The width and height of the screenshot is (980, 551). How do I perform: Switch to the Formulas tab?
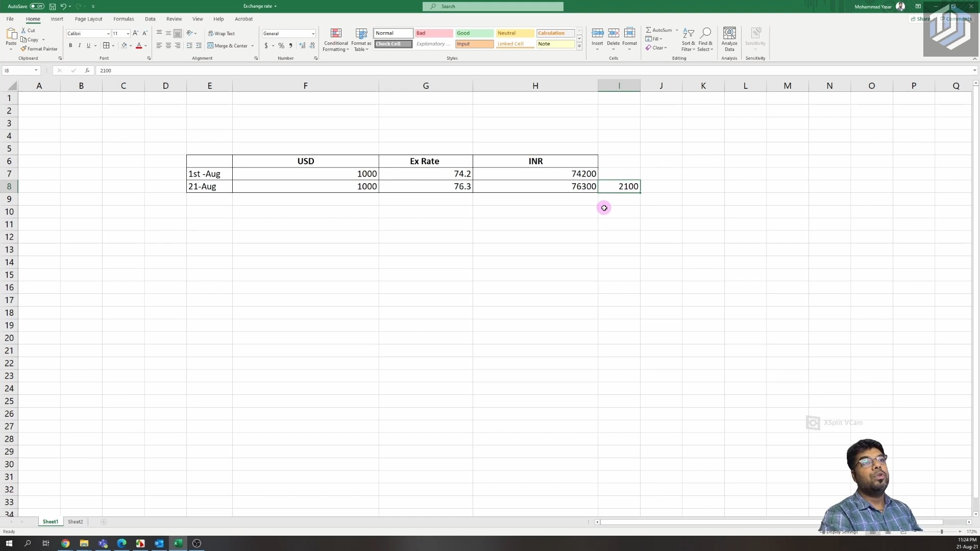click(124, 19)
